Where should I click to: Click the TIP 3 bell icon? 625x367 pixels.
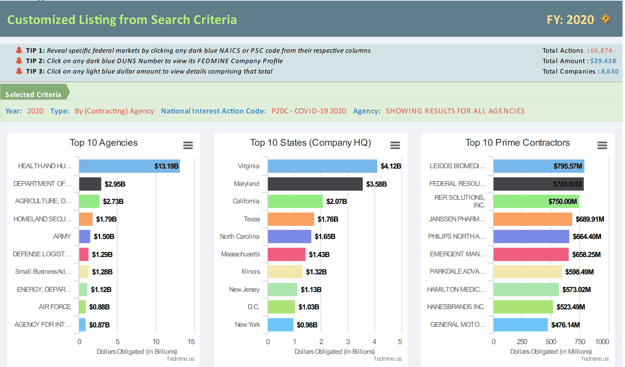tap(19, 71)
